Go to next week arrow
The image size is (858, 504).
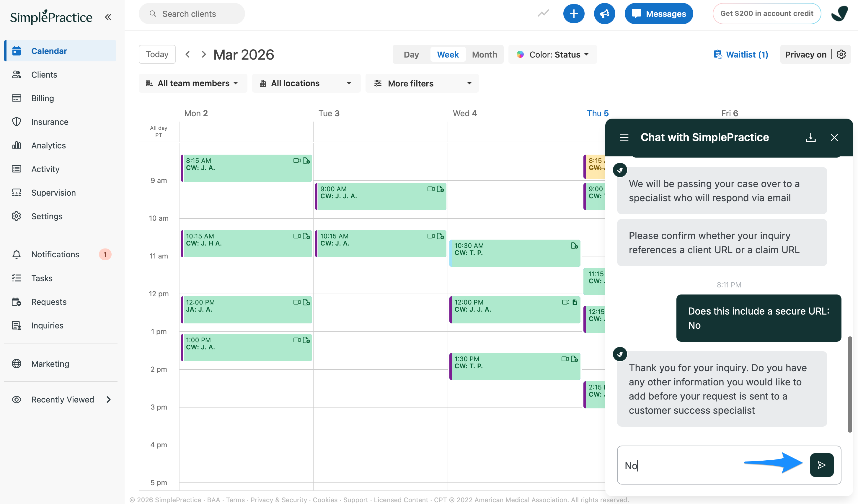[204, 55]
